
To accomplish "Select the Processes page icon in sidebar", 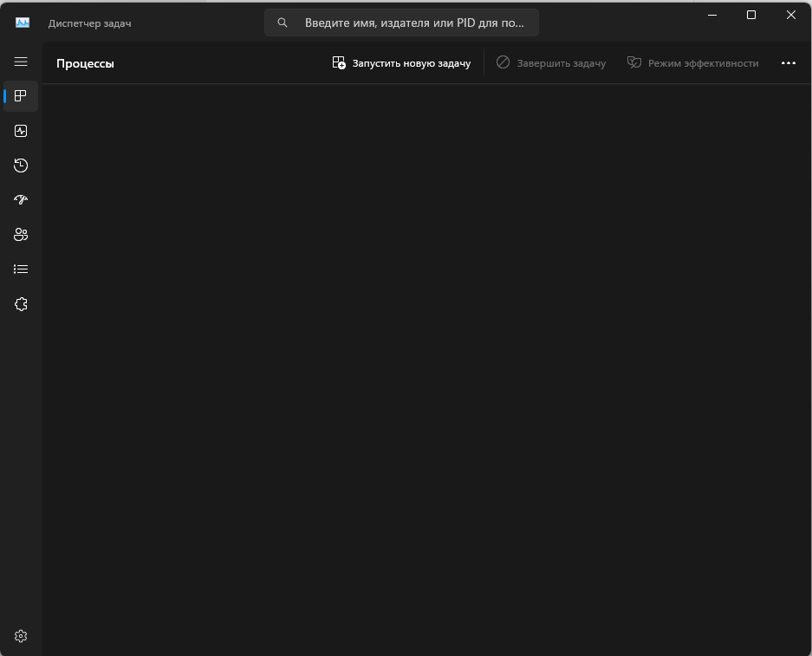I will point(21,96).
